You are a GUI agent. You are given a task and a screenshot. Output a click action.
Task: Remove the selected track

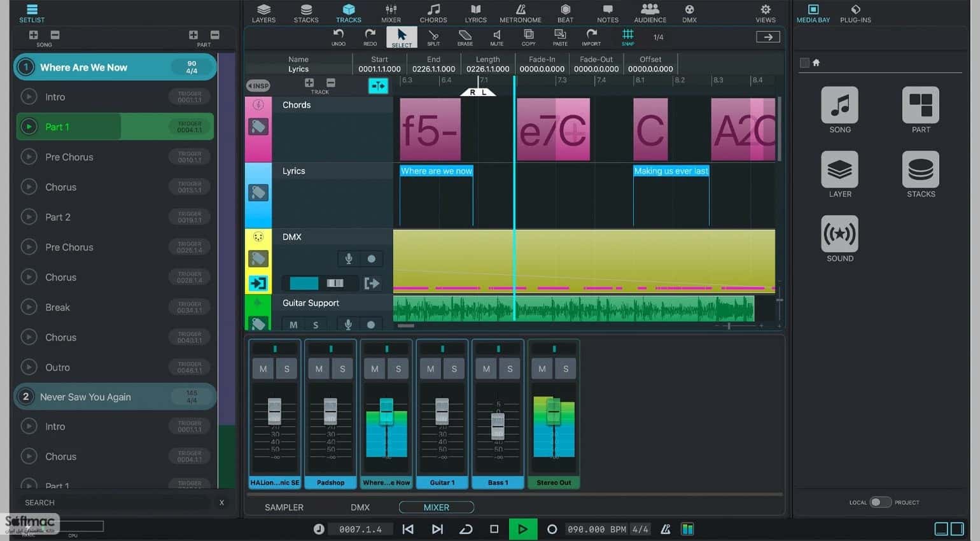pyautogui.click(x=331, y=83)
